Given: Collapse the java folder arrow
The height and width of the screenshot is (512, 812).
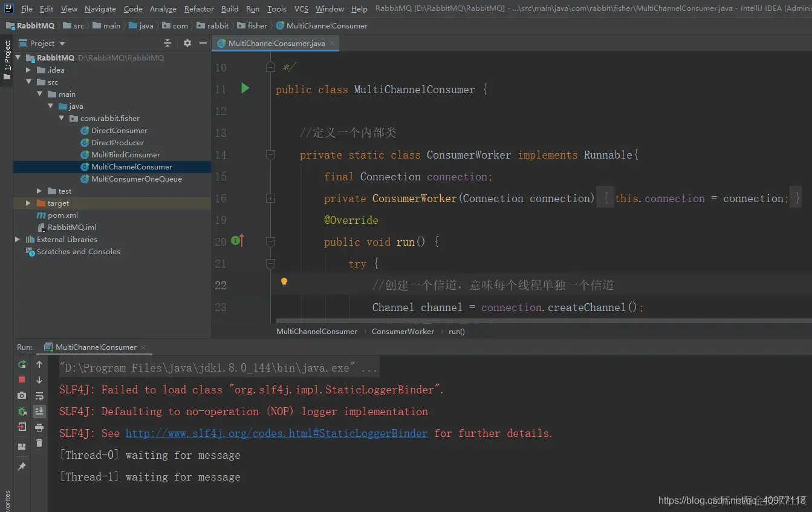Looking at the screenshot, I should [51, 107].
